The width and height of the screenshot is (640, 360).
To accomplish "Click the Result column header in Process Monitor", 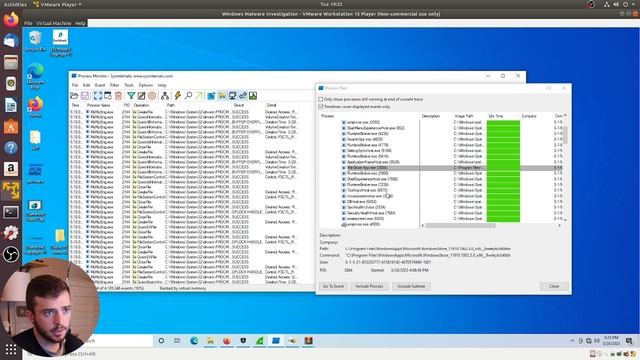I will click(x=239, y=105).
